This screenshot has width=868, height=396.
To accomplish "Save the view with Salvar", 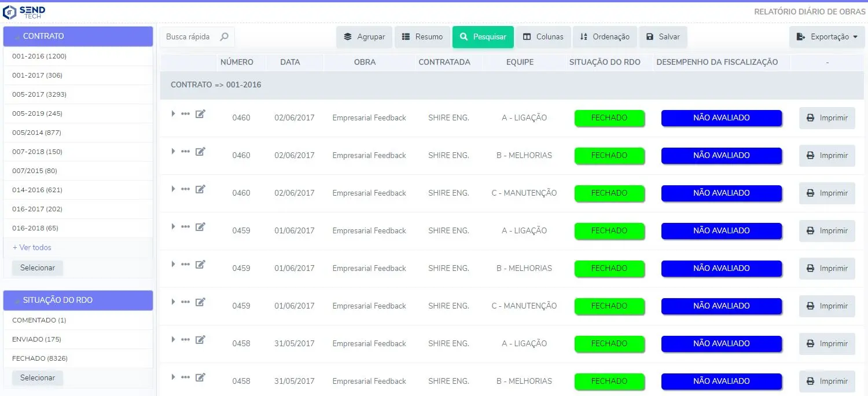I will tap(663, 36).
